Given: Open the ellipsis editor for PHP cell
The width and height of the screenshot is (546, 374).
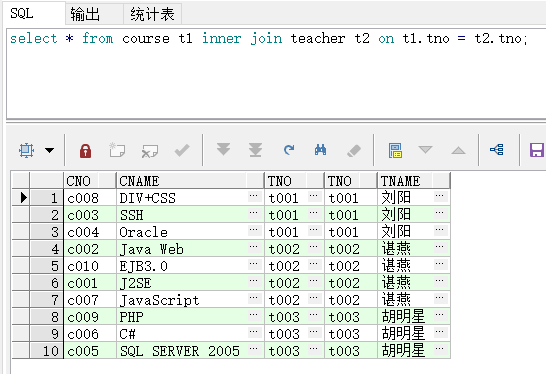Looking at the screenshot, I should point(254,315).
